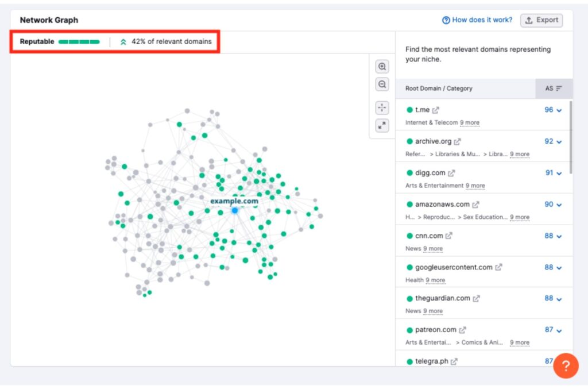Click the question mark icon near How does it work
The image size is (588, 389).
click(446, 20)
